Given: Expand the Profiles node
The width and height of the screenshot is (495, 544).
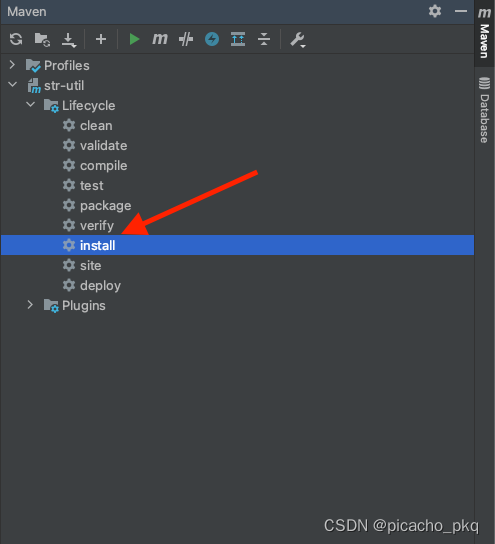Looking at the screenshot, I should coord(12,65).
